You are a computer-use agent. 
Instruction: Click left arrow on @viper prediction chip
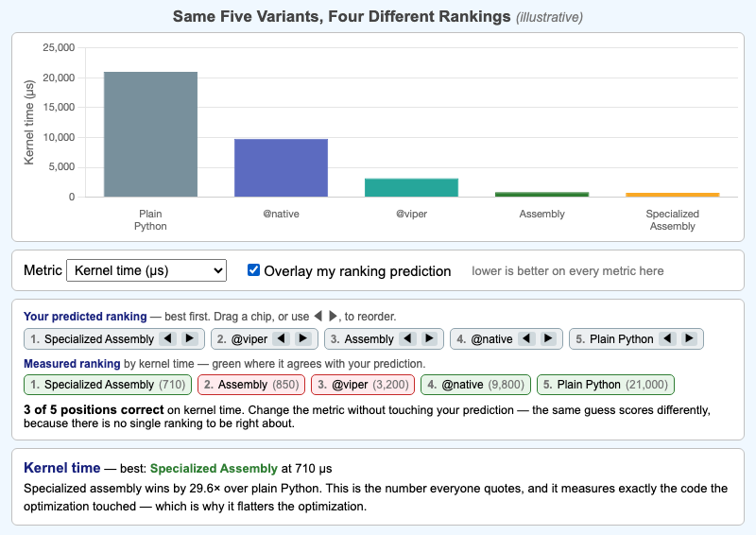coord(281,338)
